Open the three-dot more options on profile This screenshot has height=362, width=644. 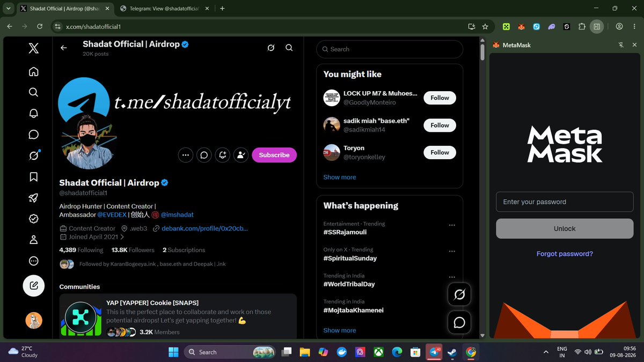(185, 155)
